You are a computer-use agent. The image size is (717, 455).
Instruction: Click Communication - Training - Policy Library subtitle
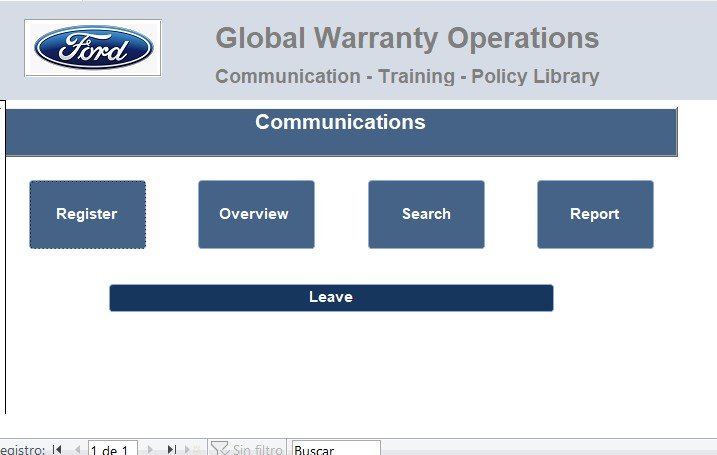pos(407,77)
